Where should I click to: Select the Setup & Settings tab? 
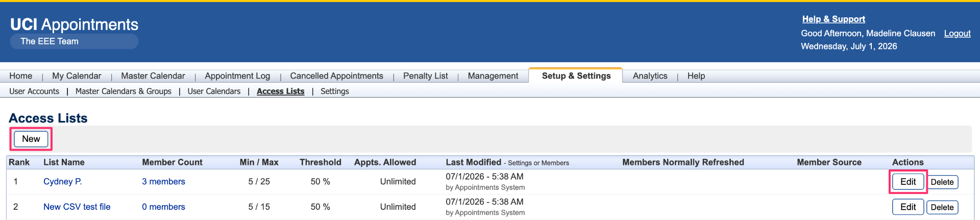[x=576, y=76]
